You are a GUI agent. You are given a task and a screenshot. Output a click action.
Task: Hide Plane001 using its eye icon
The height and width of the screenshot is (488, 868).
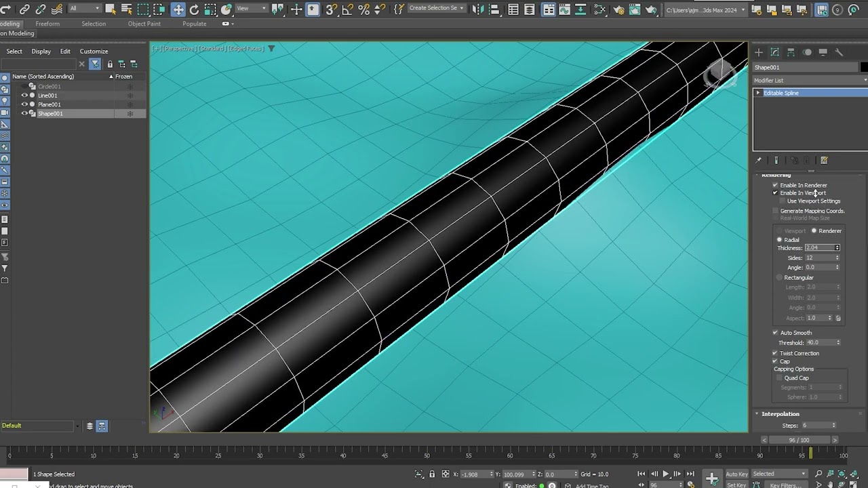pos(24,104)
